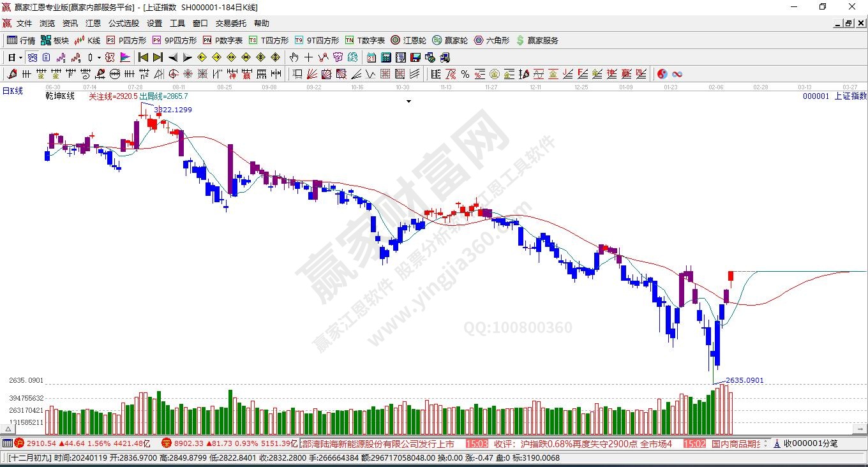Viewport: 868px width, 467px height.
Task: Open the 公式选股 menu
Action: pos(124,24)
